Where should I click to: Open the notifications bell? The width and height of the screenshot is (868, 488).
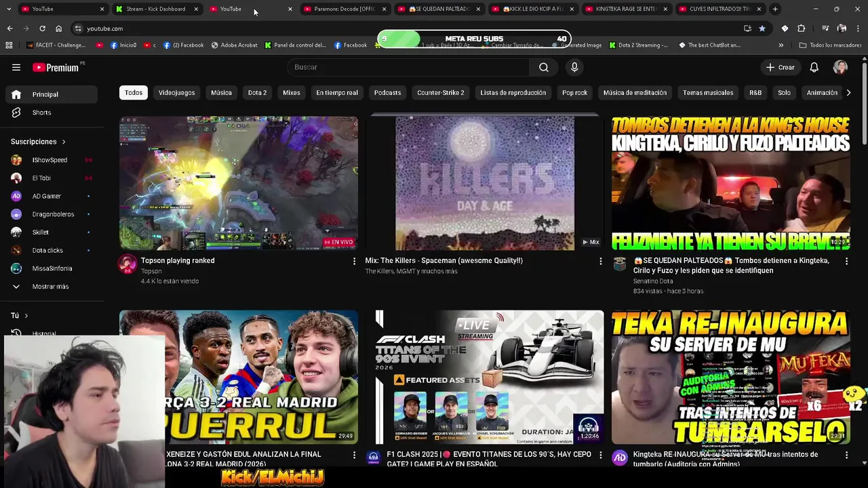[x=814, y=67]
